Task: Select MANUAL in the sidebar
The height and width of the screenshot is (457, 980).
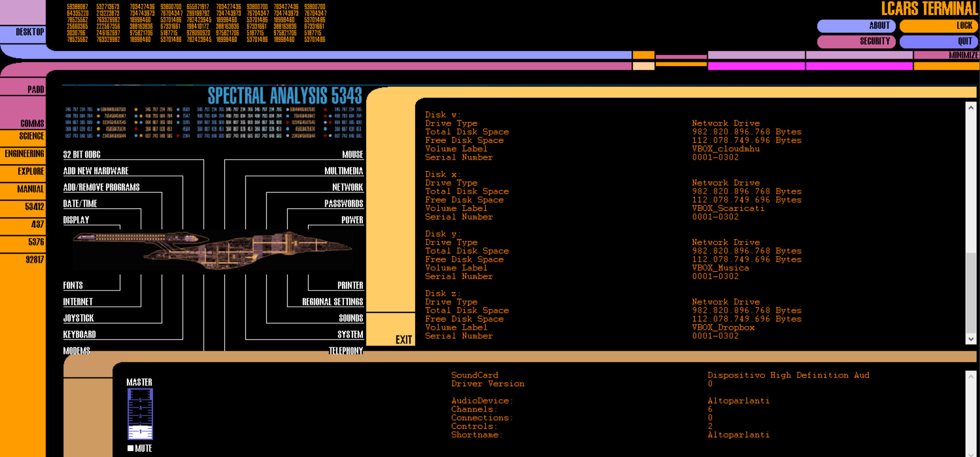Action: click(22, 191)
